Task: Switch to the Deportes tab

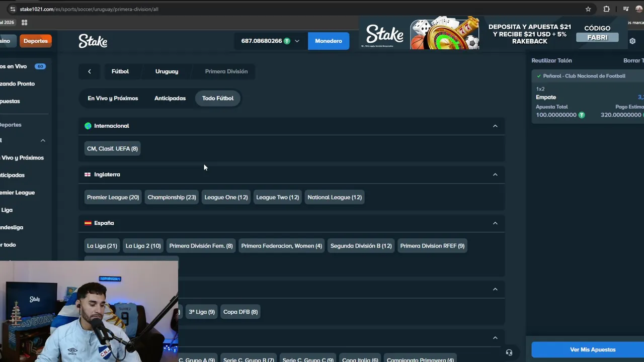Action: point(35,41)
